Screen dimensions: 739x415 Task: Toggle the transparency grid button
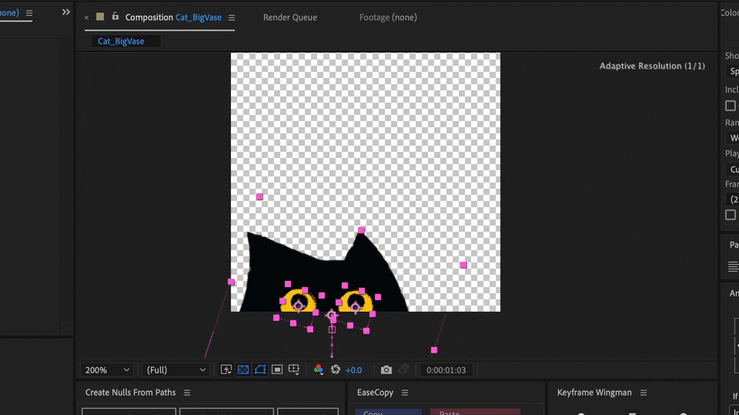point(243,370)
